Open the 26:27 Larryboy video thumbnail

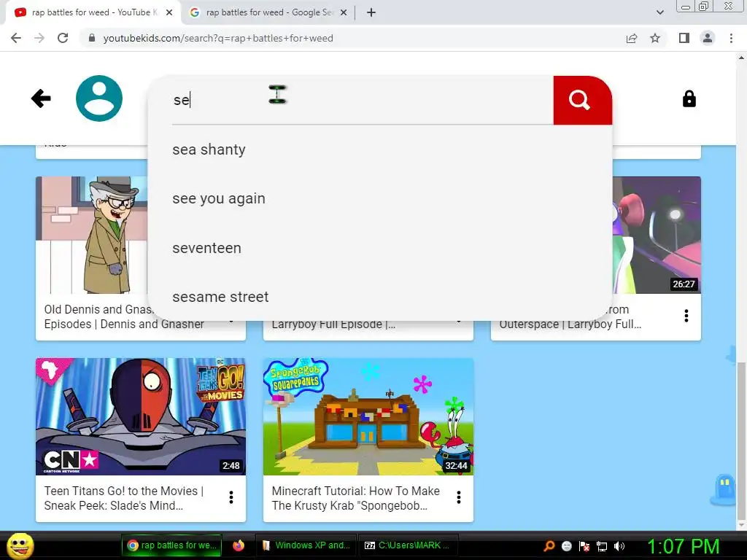pos(657,236)
